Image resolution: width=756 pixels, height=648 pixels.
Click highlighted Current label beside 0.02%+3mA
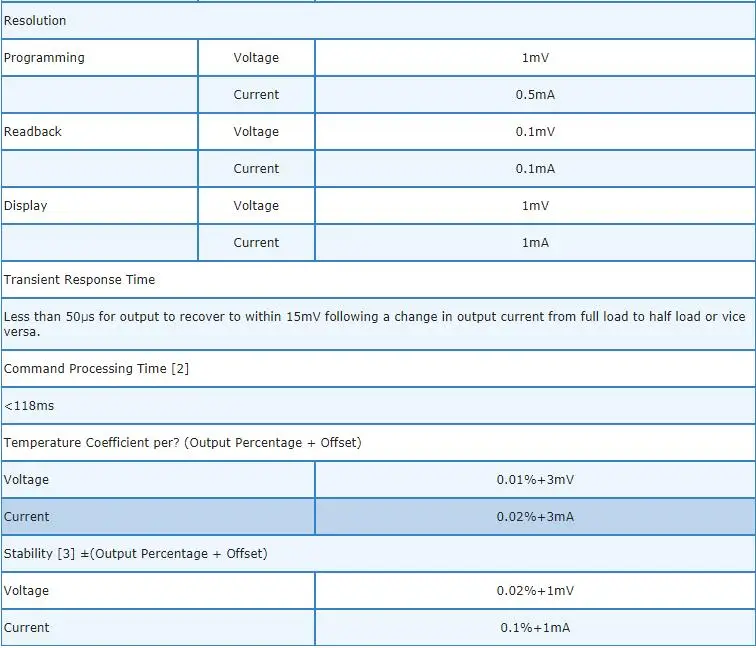pyautogui.click(x=27, y=517)
